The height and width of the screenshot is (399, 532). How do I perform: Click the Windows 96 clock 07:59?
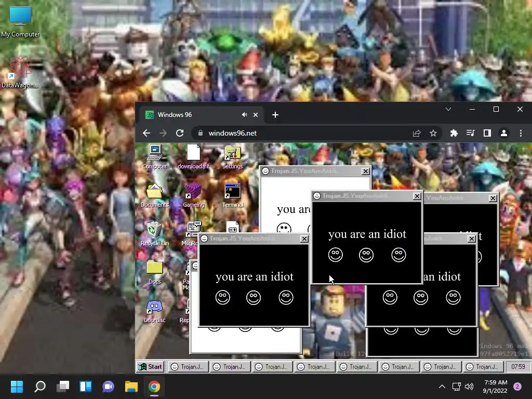point(518,367)
